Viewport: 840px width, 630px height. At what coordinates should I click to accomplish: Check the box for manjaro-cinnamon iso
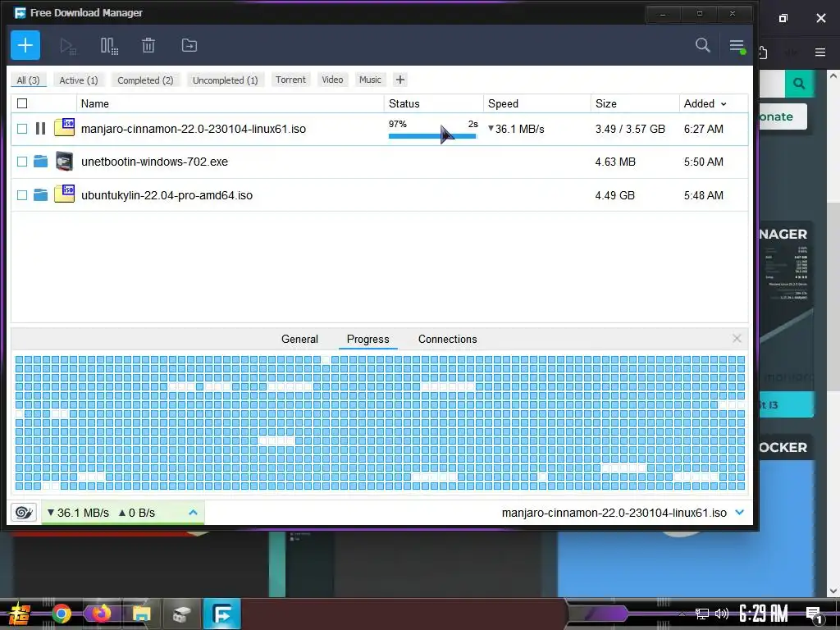[x=22, y=129]
